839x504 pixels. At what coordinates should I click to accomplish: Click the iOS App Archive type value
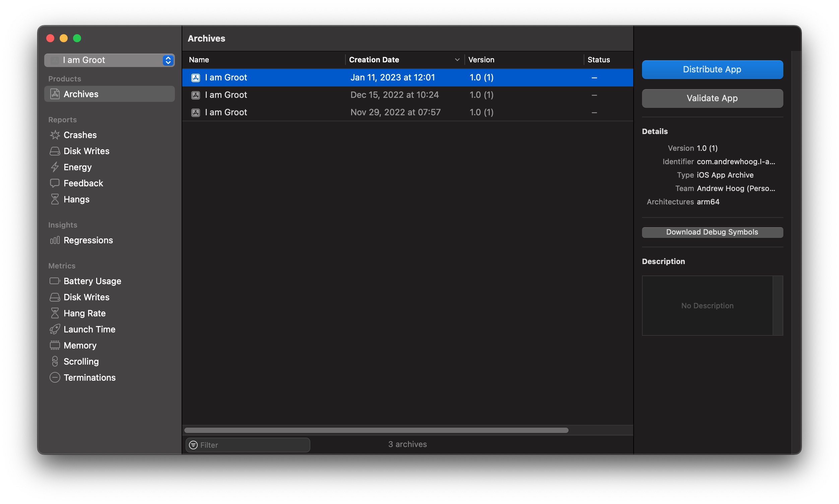(725, 175)
